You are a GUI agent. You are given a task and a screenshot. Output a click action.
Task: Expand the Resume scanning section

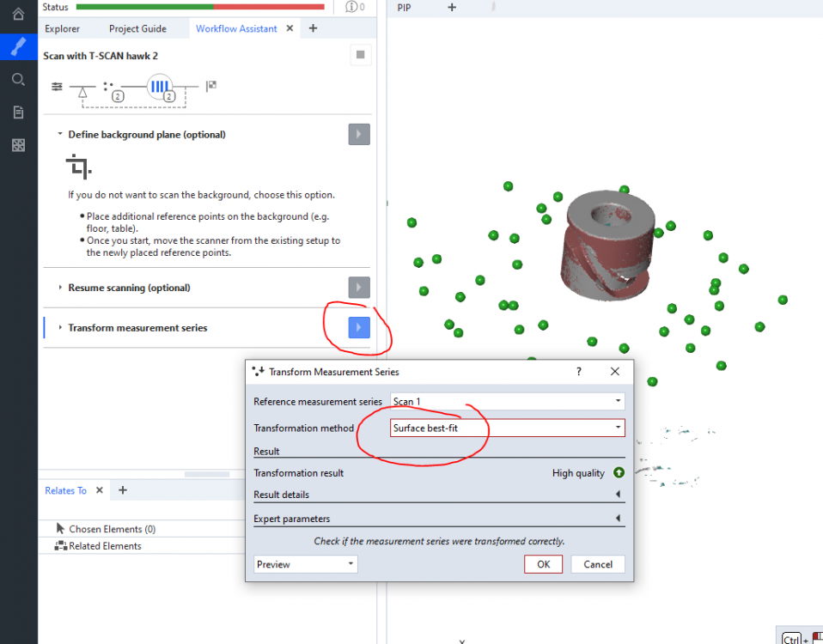[x=60, y=288]
